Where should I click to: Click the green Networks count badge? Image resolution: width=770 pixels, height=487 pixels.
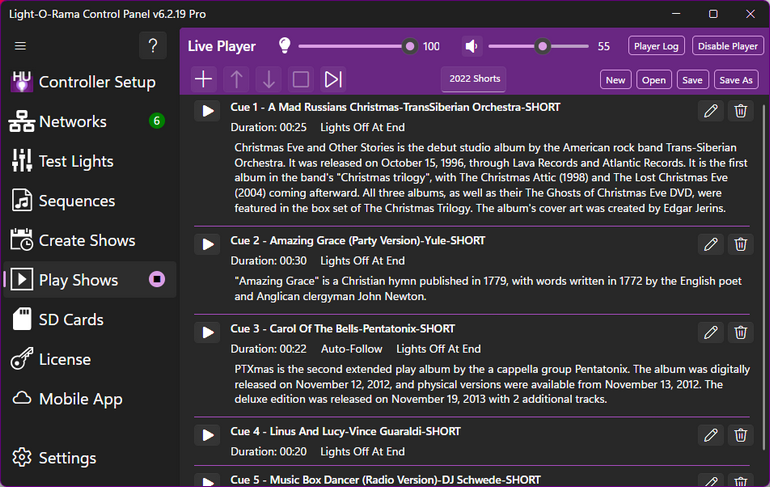157,121
